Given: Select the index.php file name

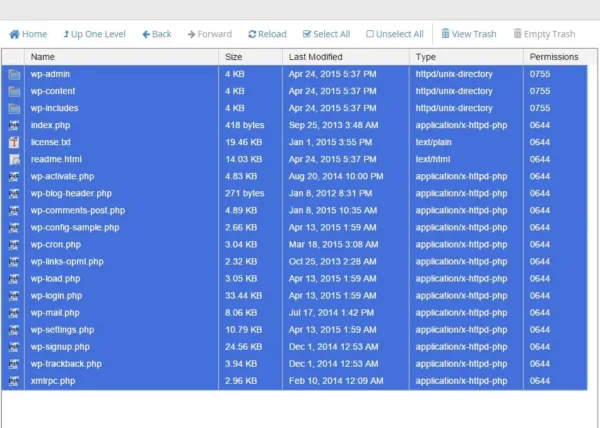Looking at the screenshot, I should tap(50, 125).
